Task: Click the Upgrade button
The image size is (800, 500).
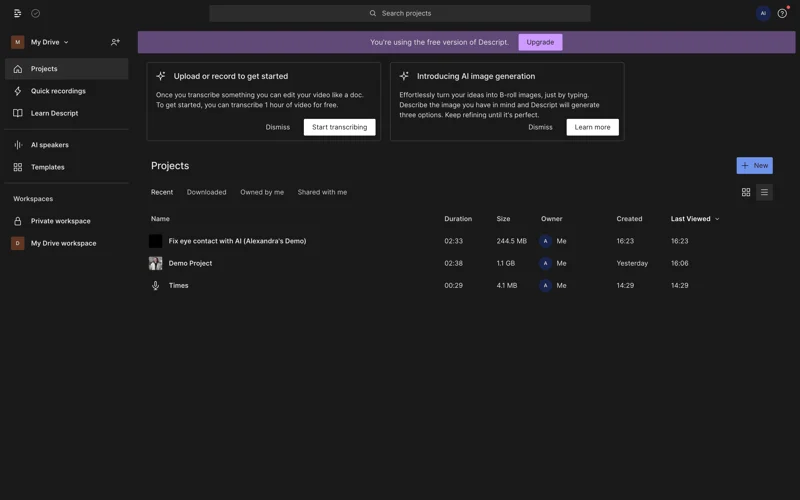Action: pos(540,42)
